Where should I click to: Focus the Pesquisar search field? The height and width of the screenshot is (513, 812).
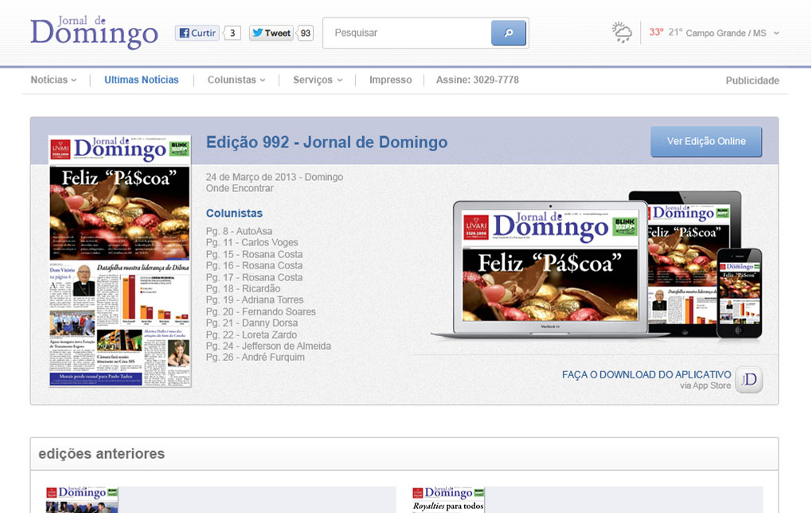407,33
